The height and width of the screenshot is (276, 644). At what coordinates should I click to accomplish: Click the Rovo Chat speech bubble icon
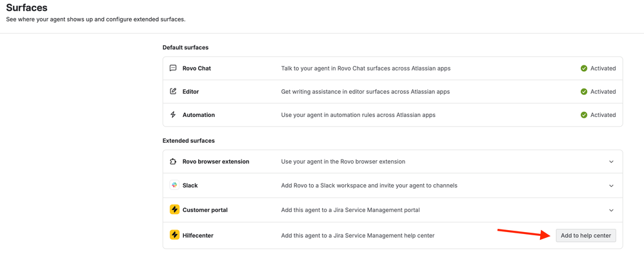pos(173,68)
